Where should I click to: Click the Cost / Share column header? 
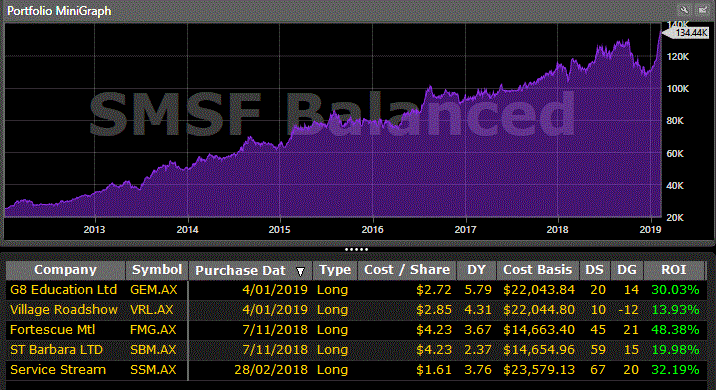pyautogui.click(x=407, y=270)
